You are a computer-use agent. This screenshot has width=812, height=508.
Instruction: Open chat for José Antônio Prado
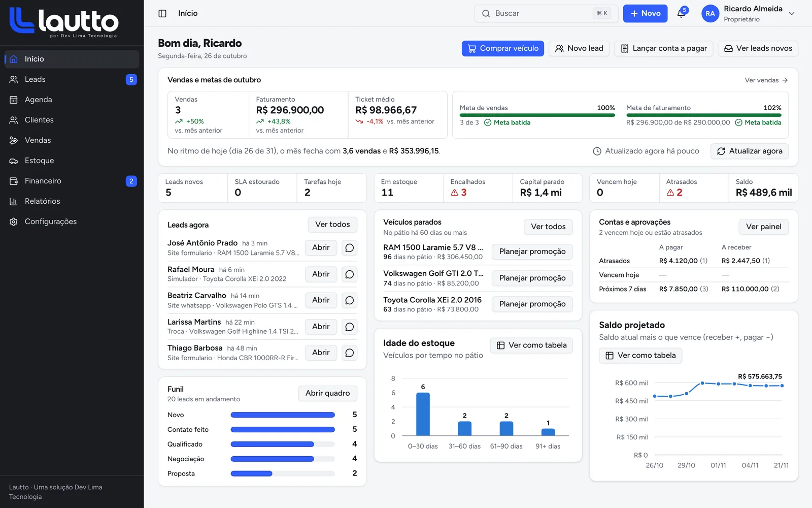349,248
